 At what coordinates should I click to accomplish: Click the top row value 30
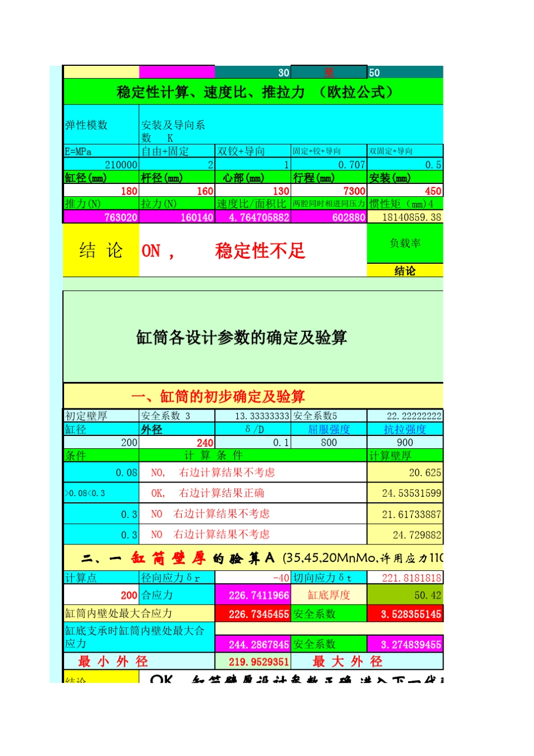pos(253,73)
